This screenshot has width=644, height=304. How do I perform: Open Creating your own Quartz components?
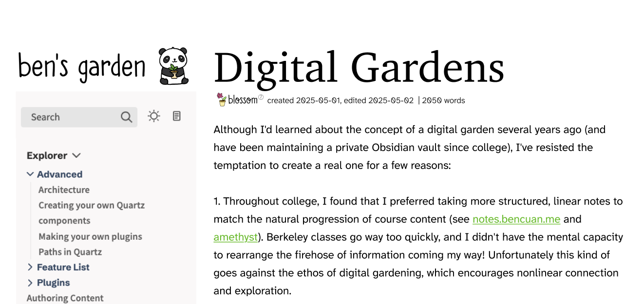pyautogui.click(x=92, y=213)
